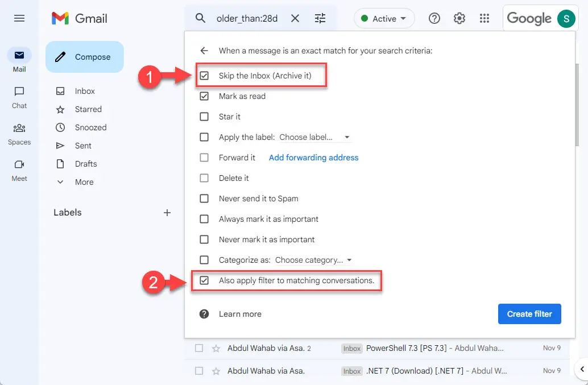Select the .NET 7 email checkbox
Viewport: 588px width, 385px height.
(x=199, y=371)
